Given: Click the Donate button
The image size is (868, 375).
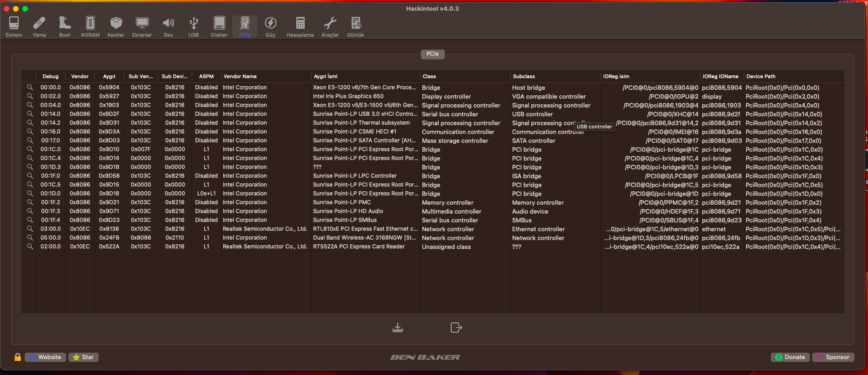Looking at the screenshot, I should coord(790,357).
